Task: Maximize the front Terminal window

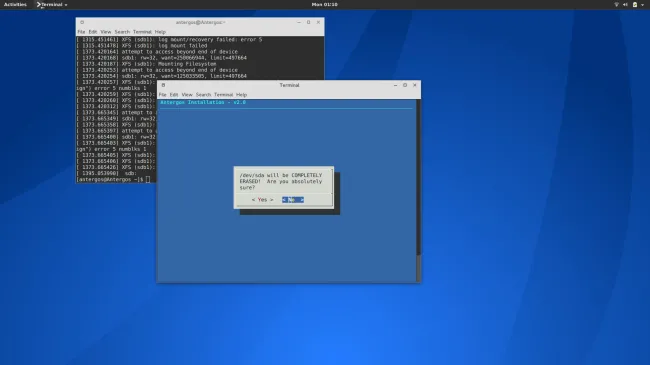Action: [x=405, y=85]
